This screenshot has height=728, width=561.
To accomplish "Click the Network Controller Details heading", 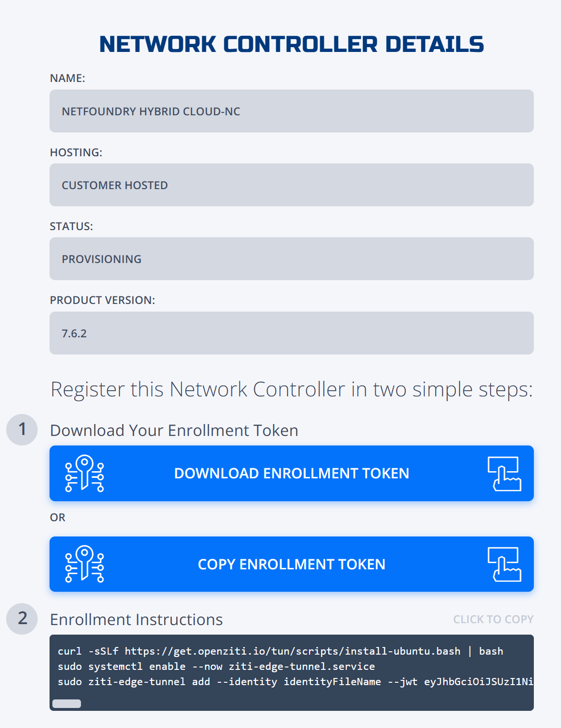I will (x=291, y=44).
